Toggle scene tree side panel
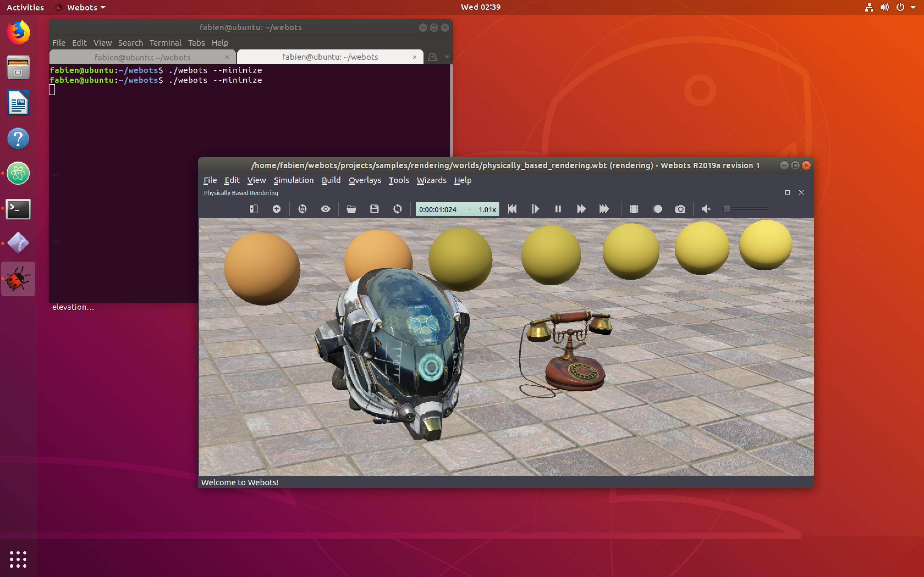924x577 pixels. click(254, 209)
